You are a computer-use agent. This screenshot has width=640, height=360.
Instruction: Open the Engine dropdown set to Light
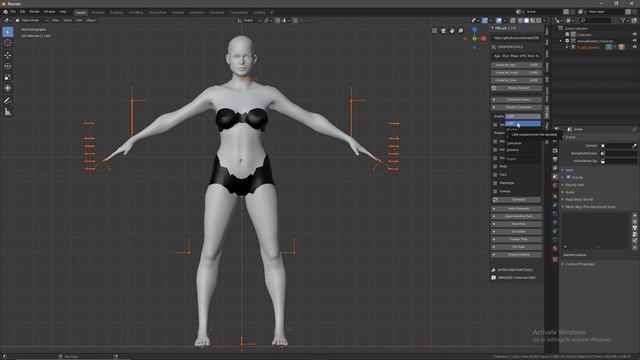tap(523, 116)
